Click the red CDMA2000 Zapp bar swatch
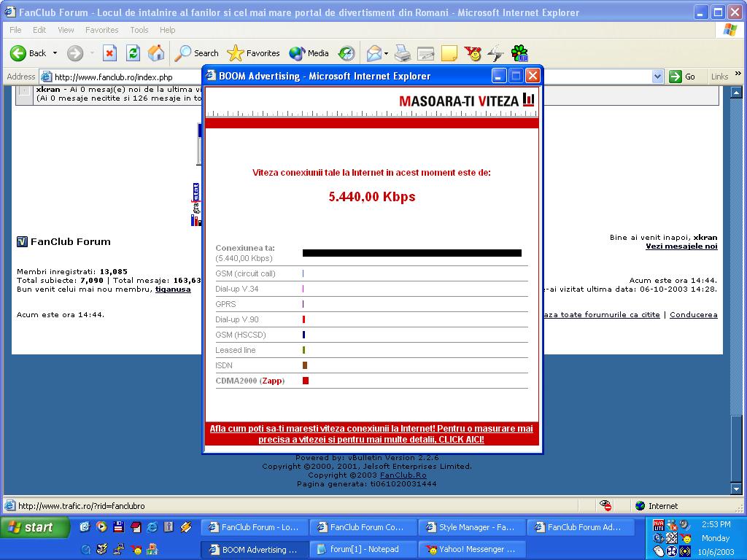 306,381
